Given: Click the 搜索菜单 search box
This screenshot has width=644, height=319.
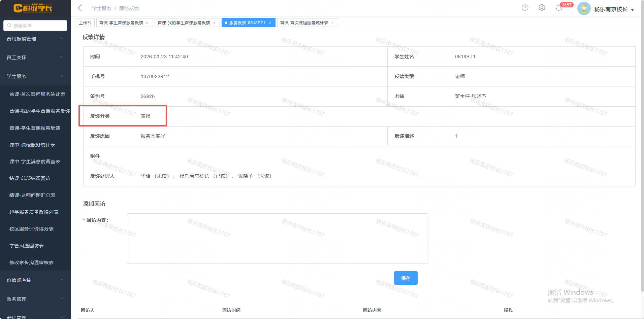Looking at the screenshot, I should click(x=35, y=26).
